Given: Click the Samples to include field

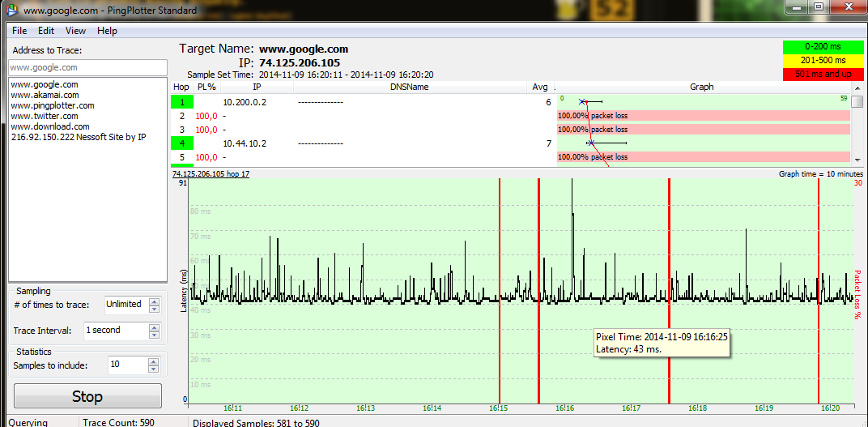Looking at the screenshot, I should (x=129, y=365).
